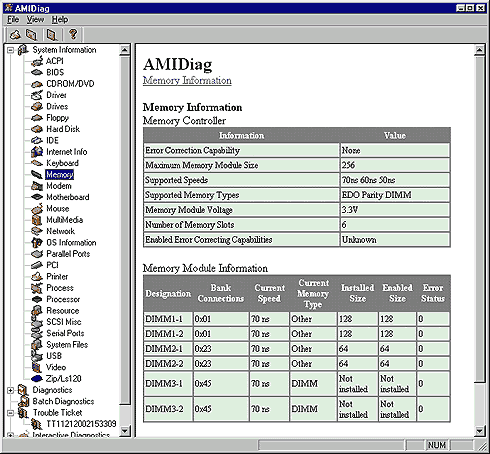Click 'Error Correction Capability' row label
Viewport: 490px width, 454px height.
click(x=192, y=151)
